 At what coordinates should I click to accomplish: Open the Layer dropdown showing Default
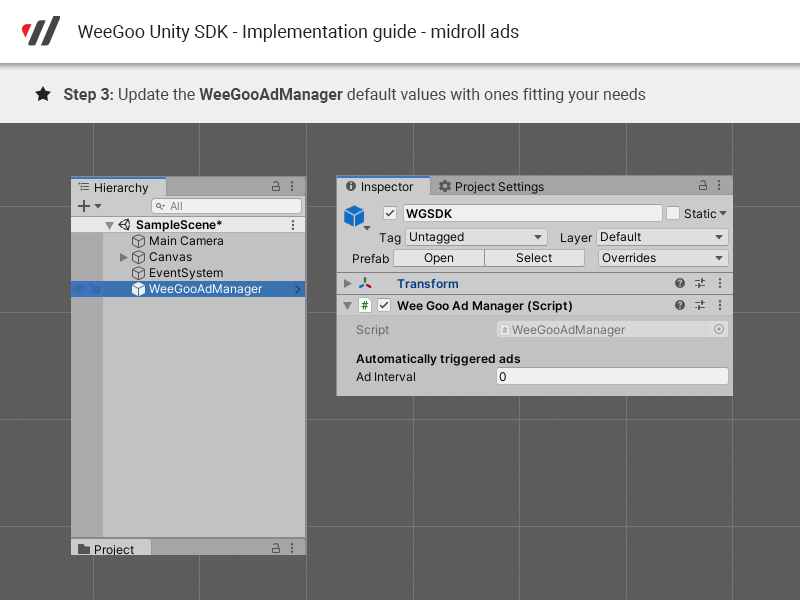[x=662, y=237]
